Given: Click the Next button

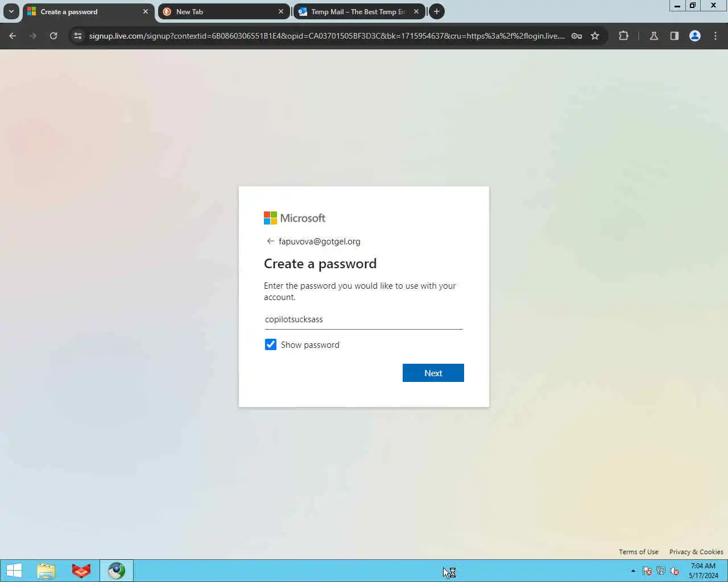Looking at the screenshot, I should tap(433, 373).
